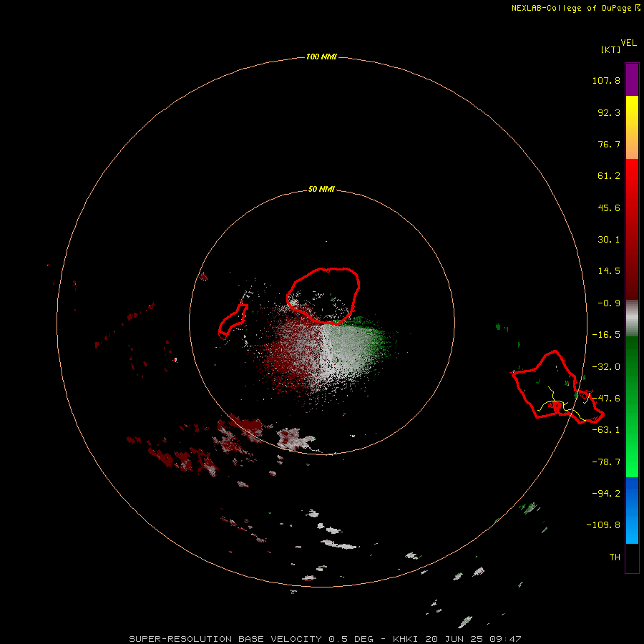Click the 76.7 legend value
The height and width of the screenshot is (644, 644).
[x=609, y=144]
